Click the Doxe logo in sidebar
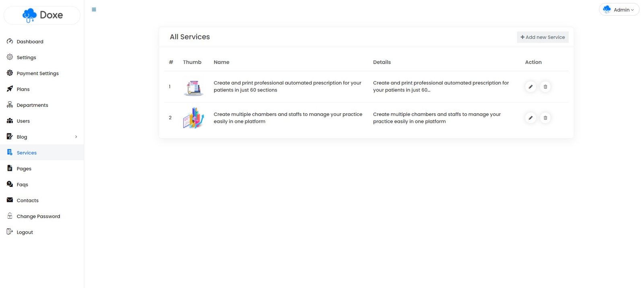The image size is (644, 288). coord(42,15)
